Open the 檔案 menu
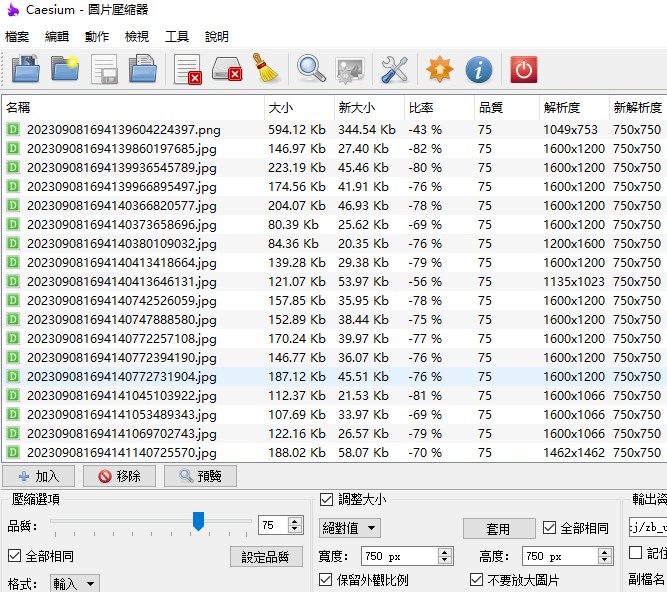Viewport: 667px width, 592px height. [17, 36]
